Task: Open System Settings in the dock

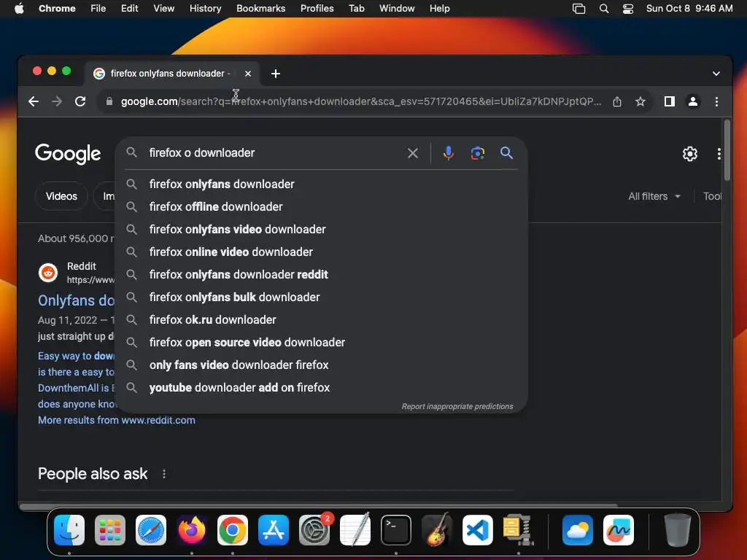Action: click(x=314, y=530)
